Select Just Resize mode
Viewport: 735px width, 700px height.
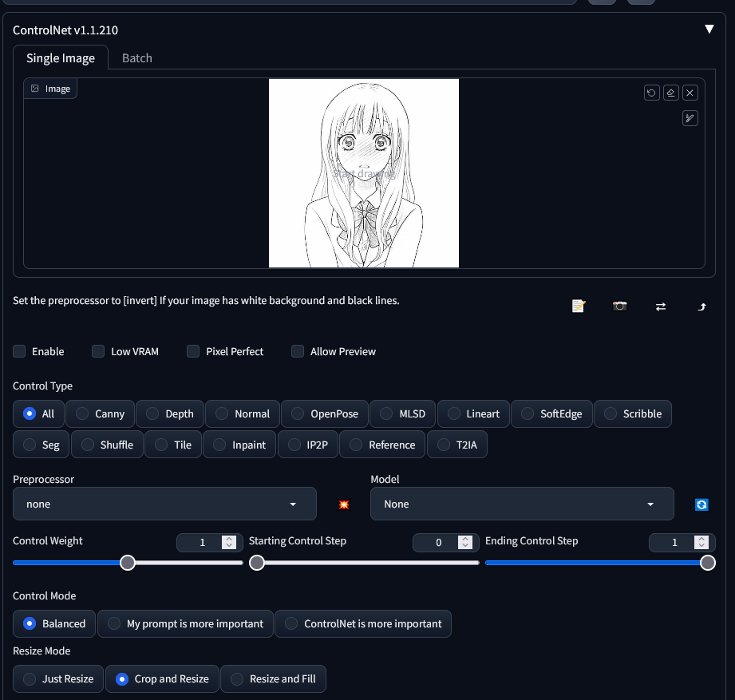coord(58,679)
